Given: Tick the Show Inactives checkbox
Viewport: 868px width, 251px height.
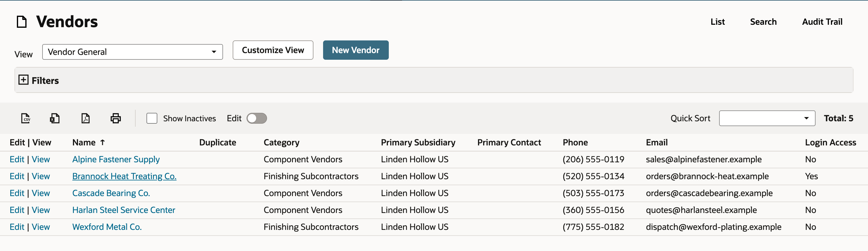Looking at the screenshot, I should pyautogui.click(x=152, y=119).
